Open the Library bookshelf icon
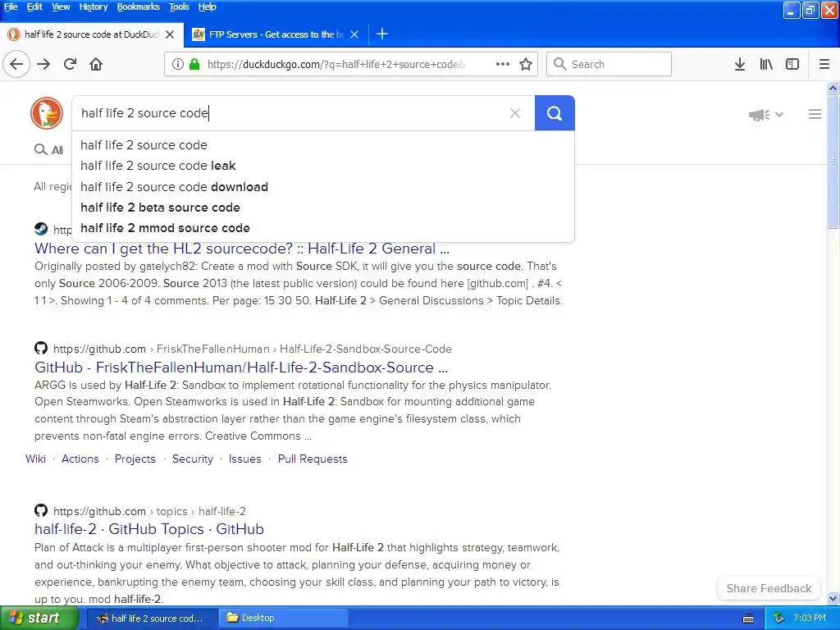 tap(766, 64)
